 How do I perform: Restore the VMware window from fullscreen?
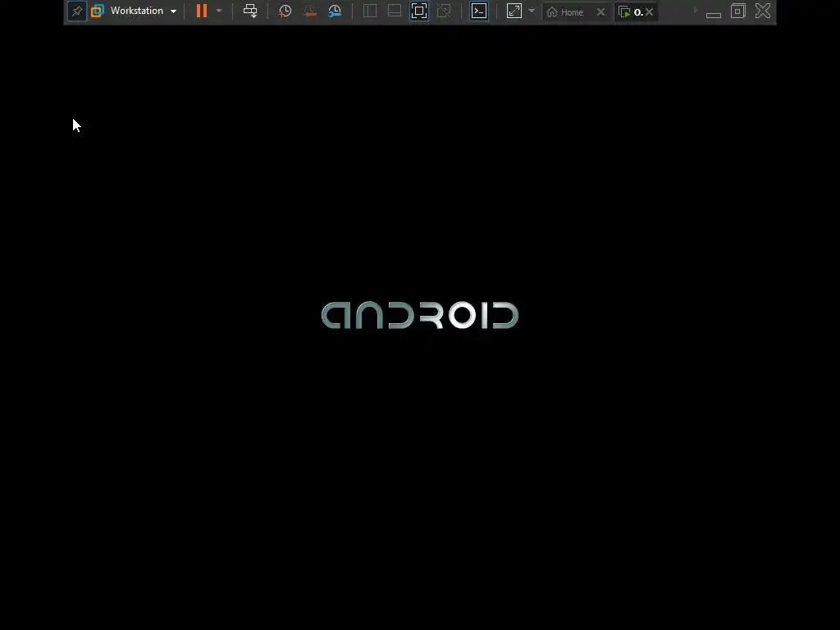click(x=738, y=11)
